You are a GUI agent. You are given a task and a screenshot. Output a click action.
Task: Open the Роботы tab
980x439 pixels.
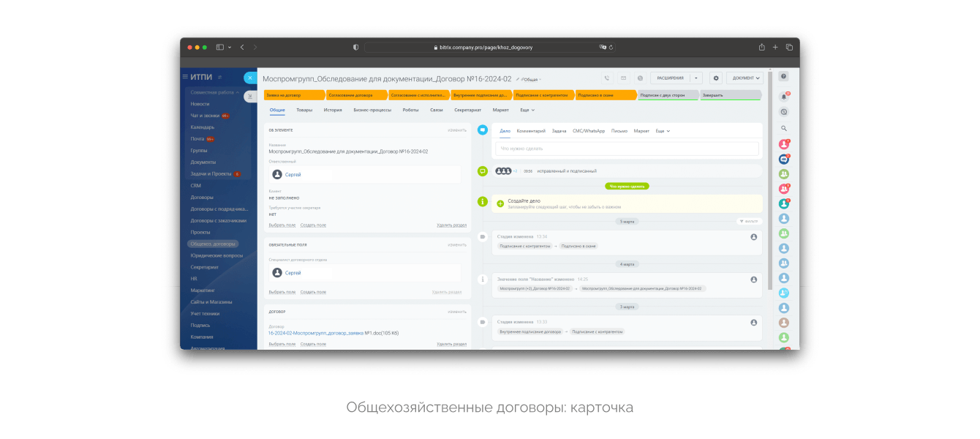click(x=411, y=110)
